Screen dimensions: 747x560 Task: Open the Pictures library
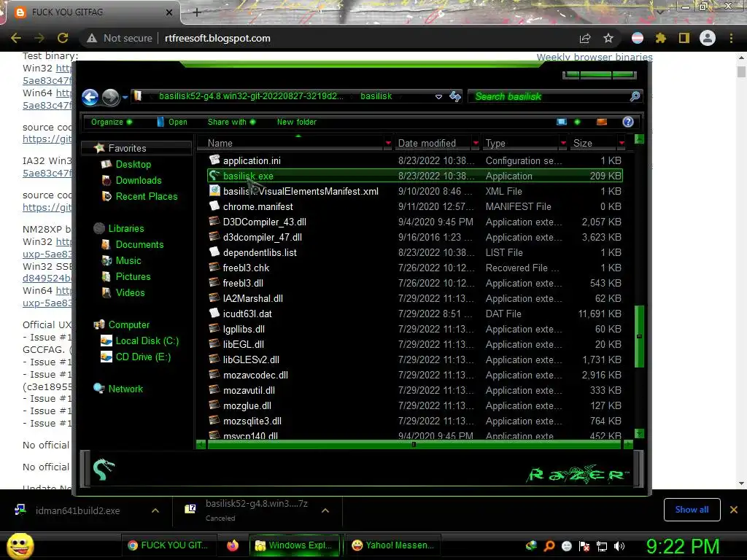(133, 276)
